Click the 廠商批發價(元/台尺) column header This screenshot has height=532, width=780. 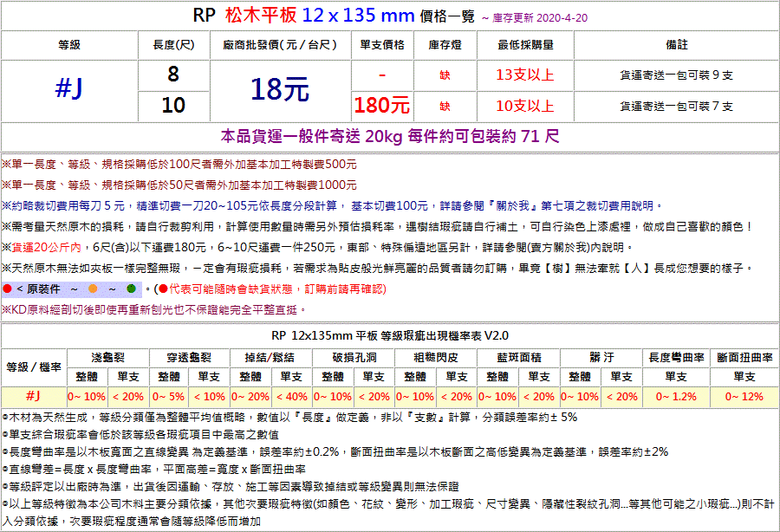tap(281, 45)
